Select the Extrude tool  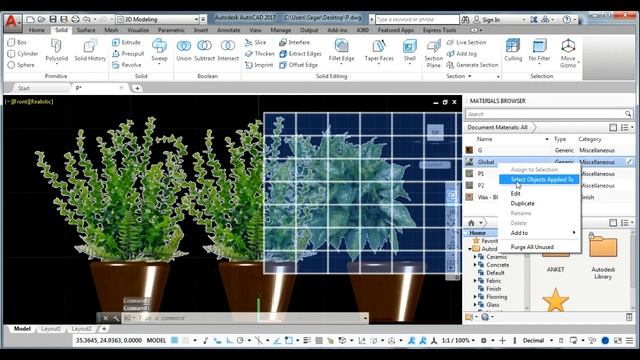click(x=126, y=42)
